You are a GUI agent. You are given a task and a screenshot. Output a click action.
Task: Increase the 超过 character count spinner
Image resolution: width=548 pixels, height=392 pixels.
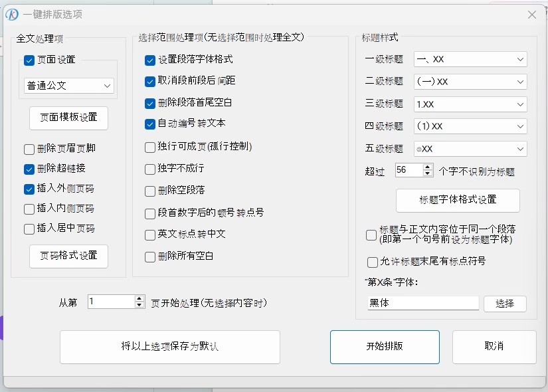coord(428,166)
